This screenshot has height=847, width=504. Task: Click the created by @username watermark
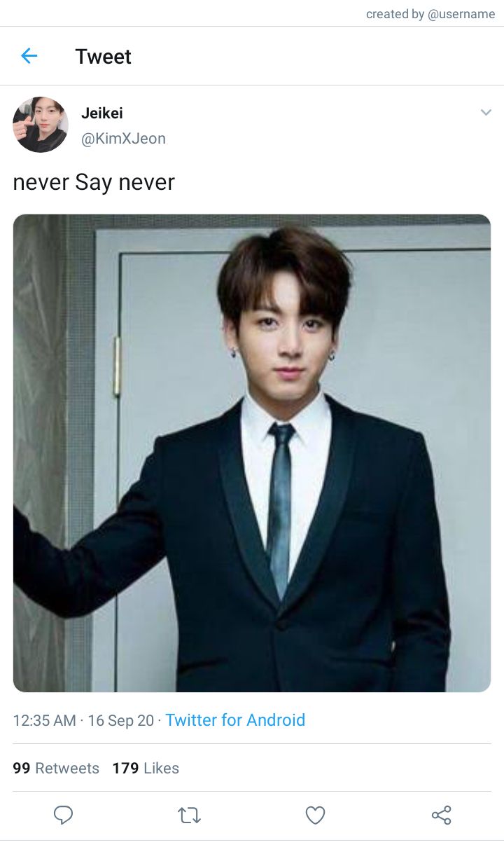click(x=430, y=14)
